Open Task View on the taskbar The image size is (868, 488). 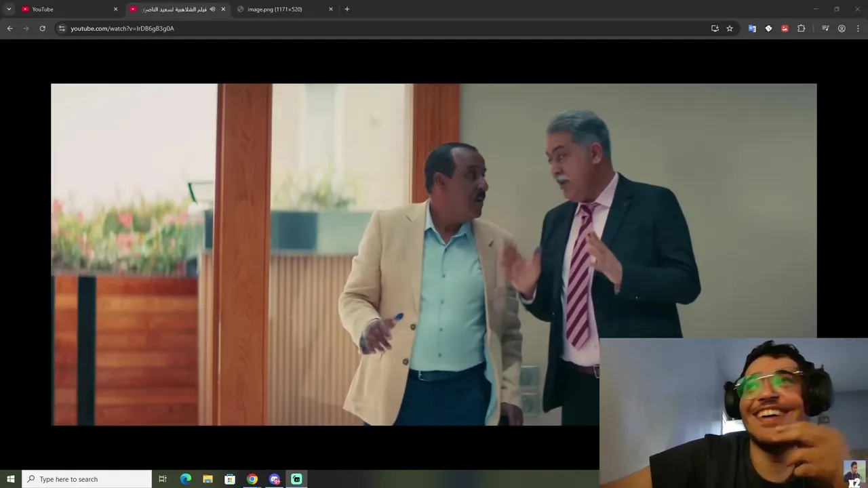click(163, 479)
